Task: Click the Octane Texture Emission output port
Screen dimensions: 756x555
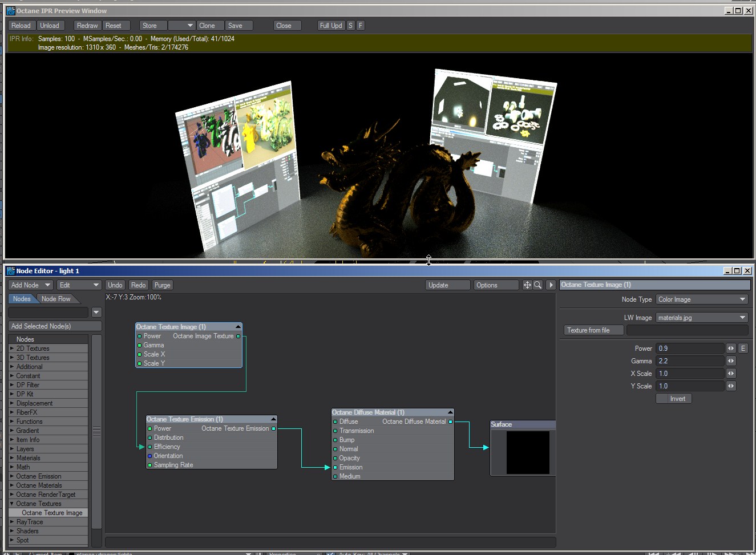Action: [x=274, y=428]
